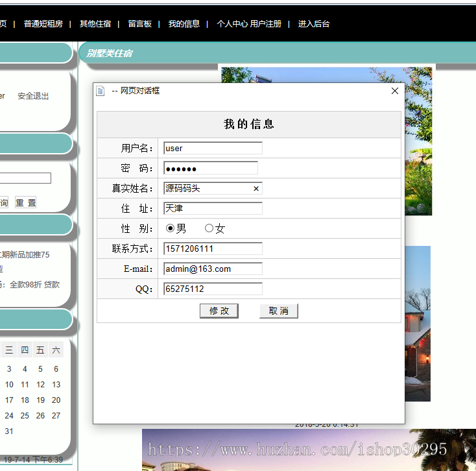The image size is (476, 471).
Task: Click the 住址 input containing 天津
Action: click(x=213, y=208)
